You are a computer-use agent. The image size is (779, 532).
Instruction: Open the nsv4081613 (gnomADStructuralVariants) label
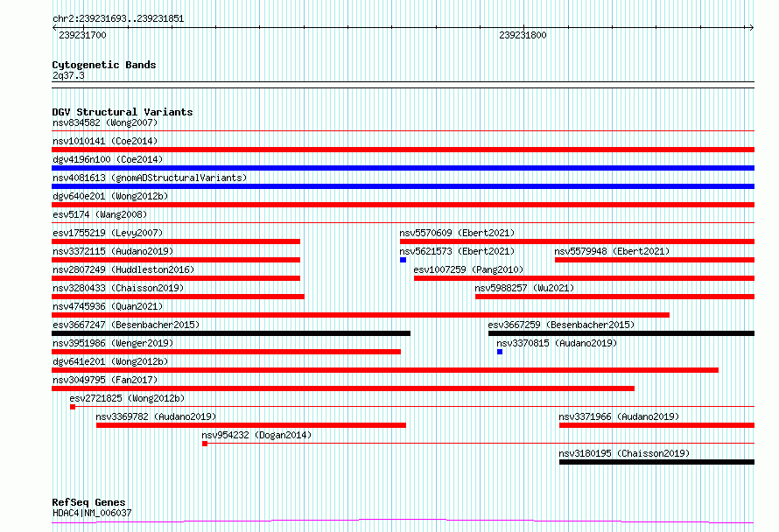(x=150, y=178)
